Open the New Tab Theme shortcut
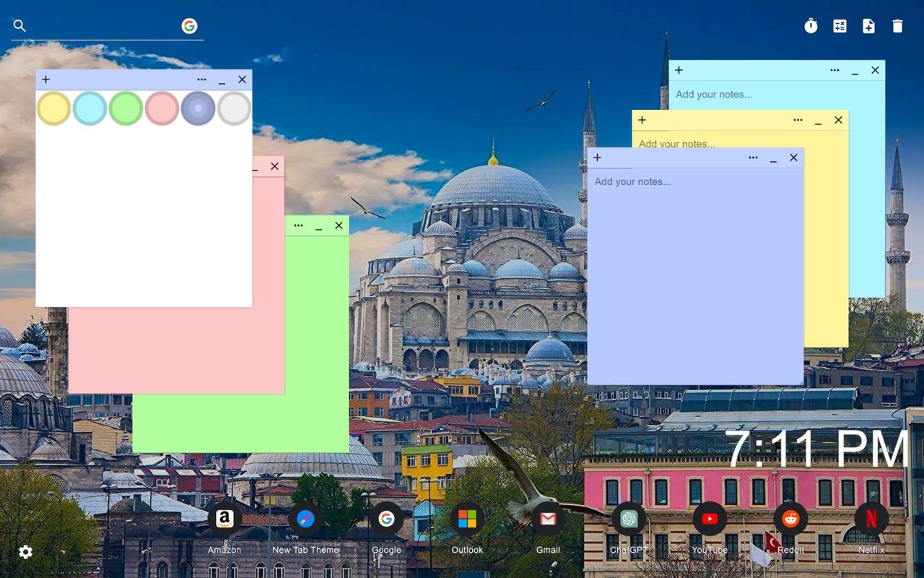 [x=305, y=519]
